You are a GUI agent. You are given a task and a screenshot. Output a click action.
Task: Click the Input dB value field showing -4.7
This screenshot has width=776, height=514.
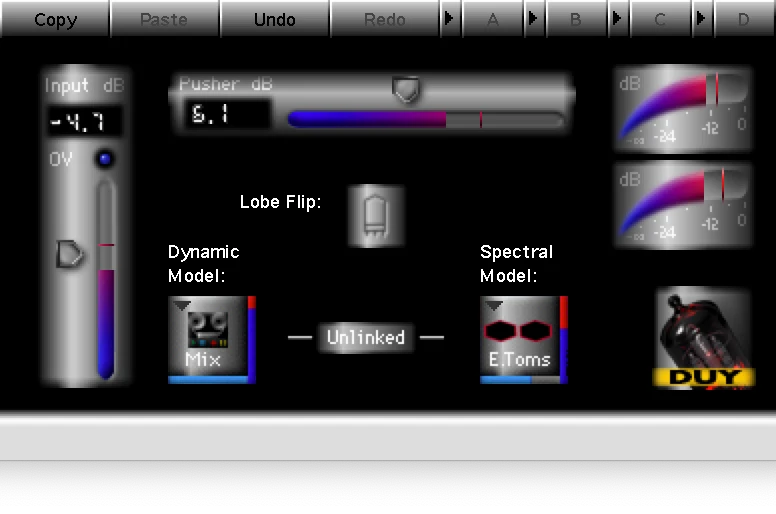[84, 121]
